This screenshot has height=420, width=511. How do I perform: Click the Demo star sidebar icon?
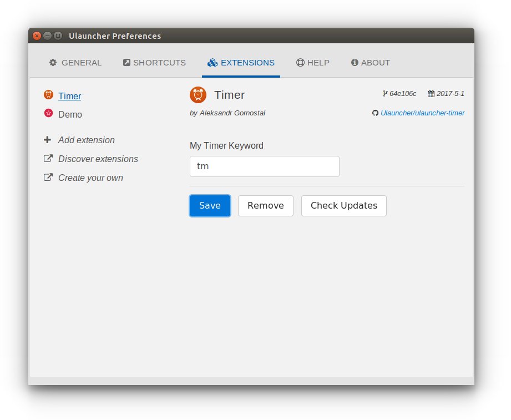coord(49,113)
